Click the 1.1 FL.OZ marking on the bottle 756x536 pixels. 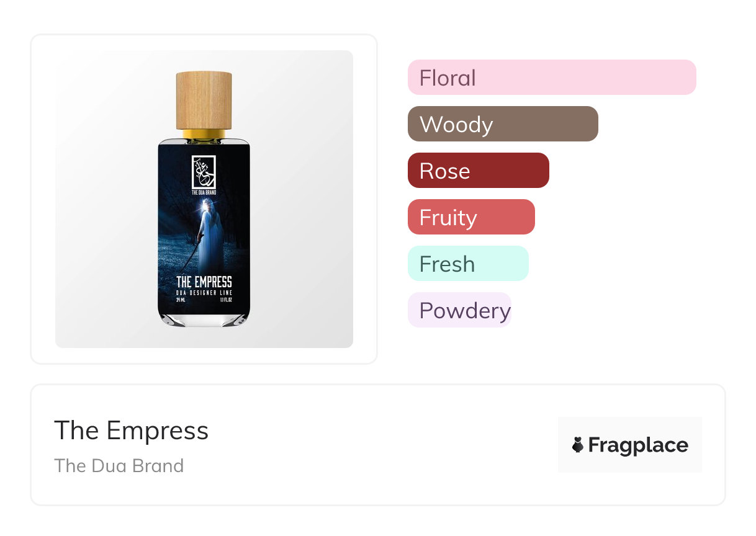click(x=225, y=300)
